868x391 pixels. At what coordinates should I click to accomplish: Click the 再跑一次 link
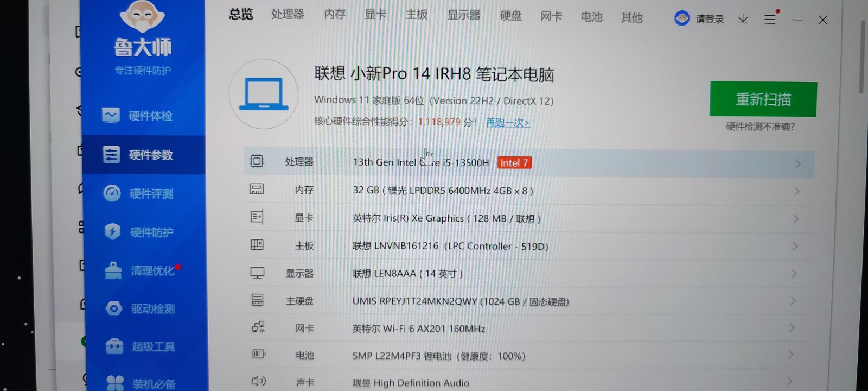[508, 123]
